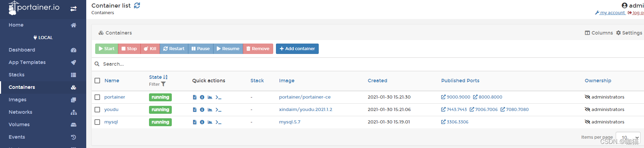Open Items per page dropdown

(628, 137)
